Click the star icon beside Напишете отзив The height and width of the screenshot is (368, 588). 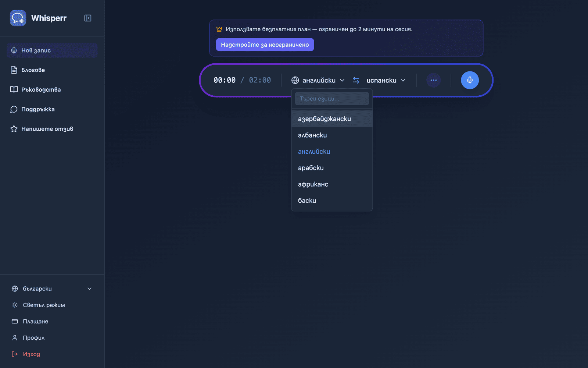14,129
